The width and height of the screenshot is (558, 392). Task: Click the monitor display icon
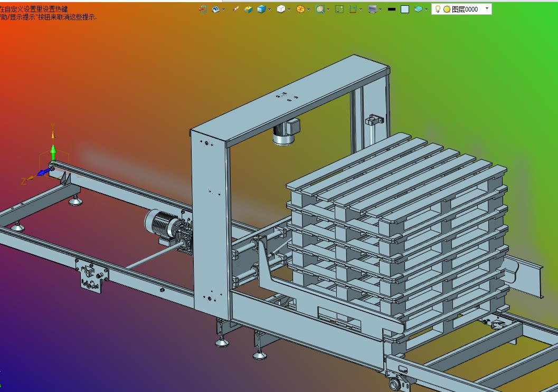click(x=372, y=9)
